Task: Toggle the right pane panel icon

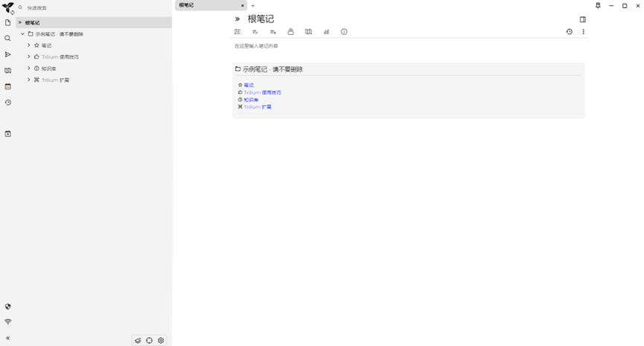Action: click(583, 19)
